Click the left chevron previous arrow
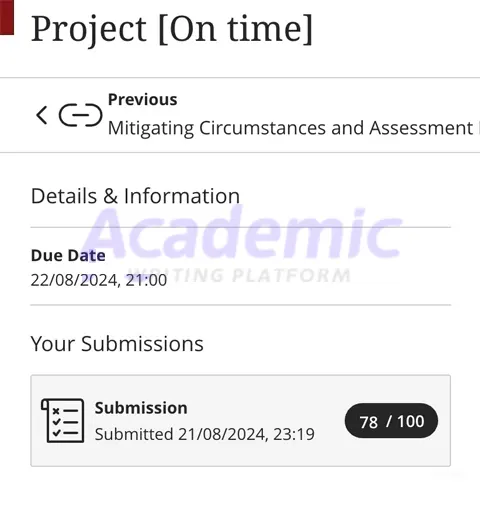 coord(41,115)
